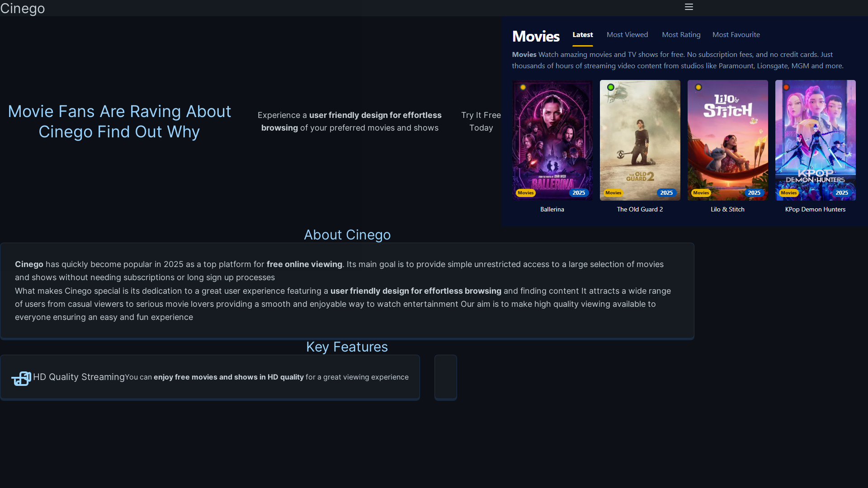Click the HD Quality Streaming heading
Screen dimensions: 868x488
tap(79, 377)
